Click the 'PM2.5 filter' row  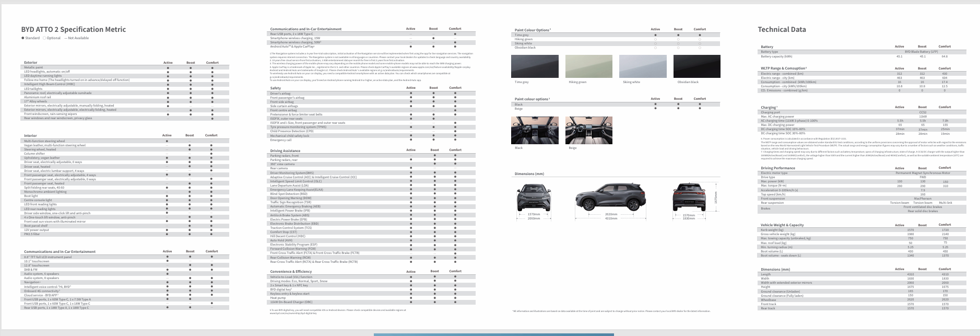tap(126, 234)
